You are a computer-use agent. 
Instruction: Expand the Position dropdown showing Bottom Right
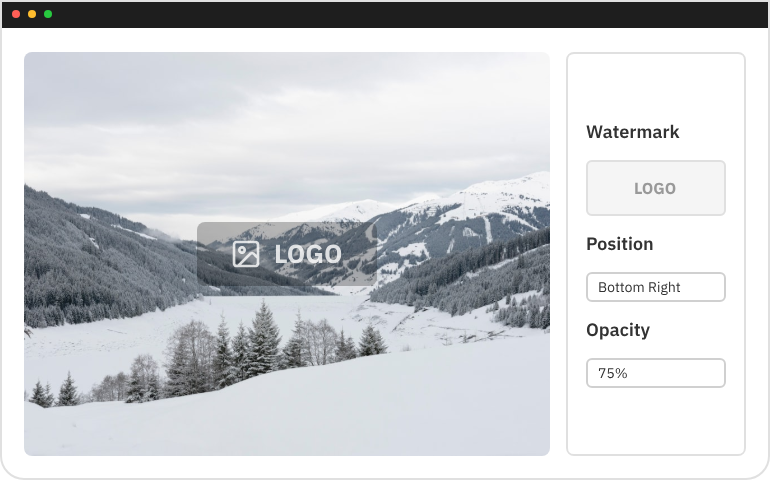click(x=655, y=287)
